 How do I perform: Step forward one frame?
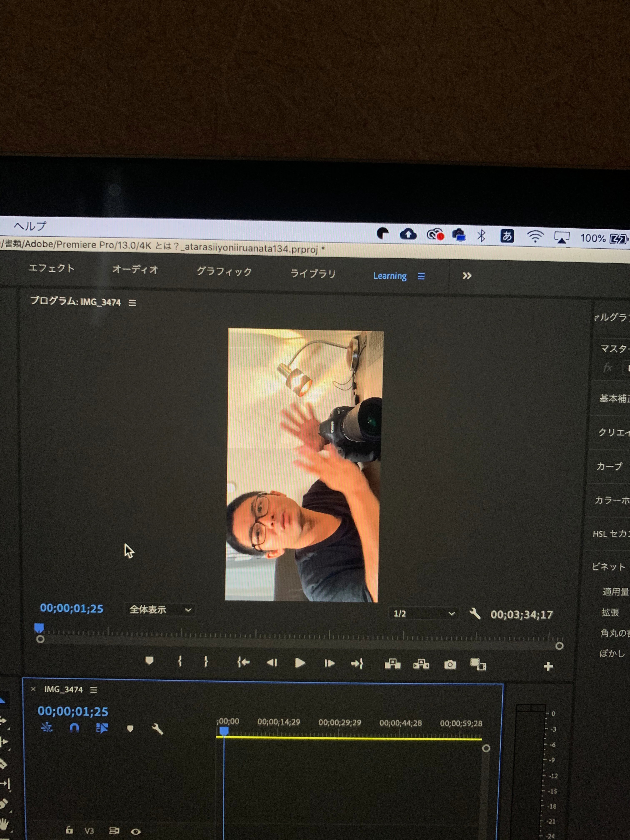coord(329,663)
